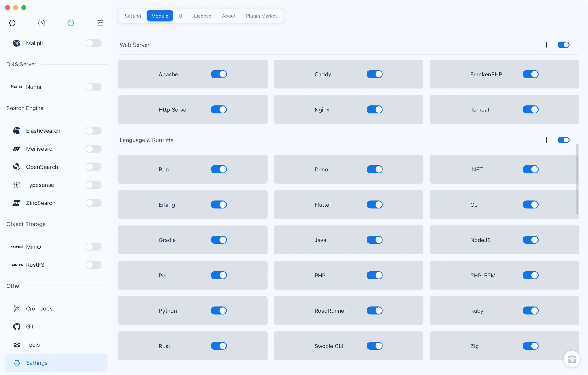Add a module to Web Server section
Screen dimensions: 588x375
[546, 45]
